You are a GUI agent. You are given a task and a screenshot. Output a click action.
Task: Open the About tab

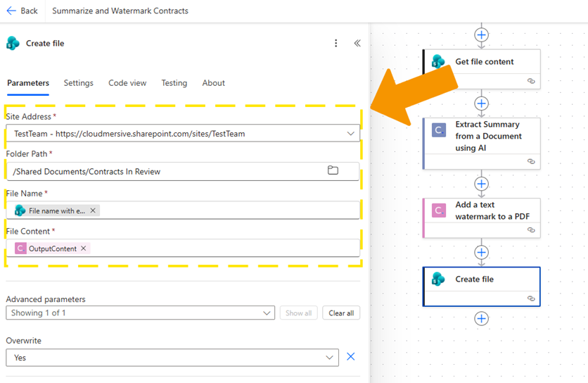[213, 83]
